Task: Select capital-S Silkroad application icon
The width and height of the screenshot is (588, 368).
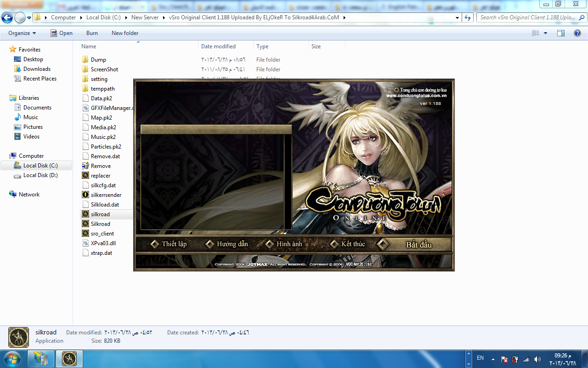Action: [85, 224]
